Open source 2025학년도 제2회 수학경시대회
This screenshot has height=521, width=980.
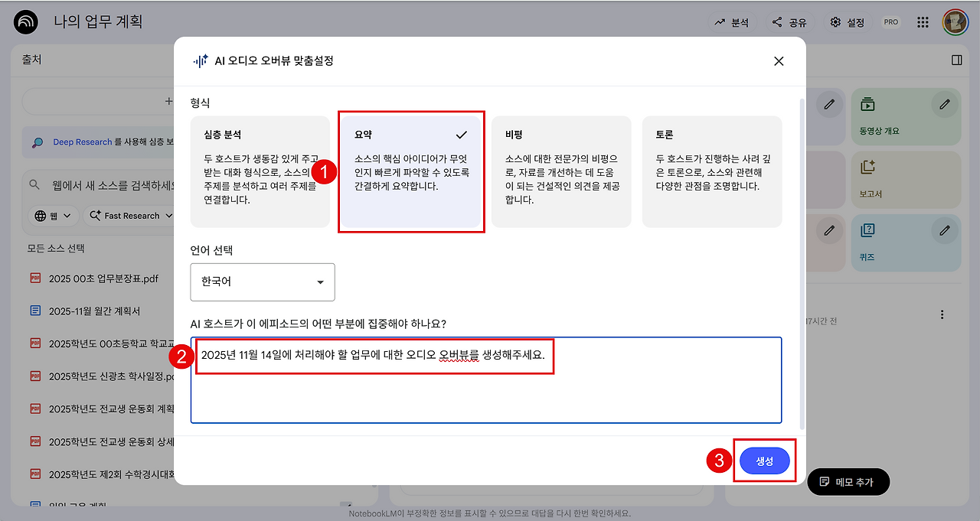[x=112, y=474]
